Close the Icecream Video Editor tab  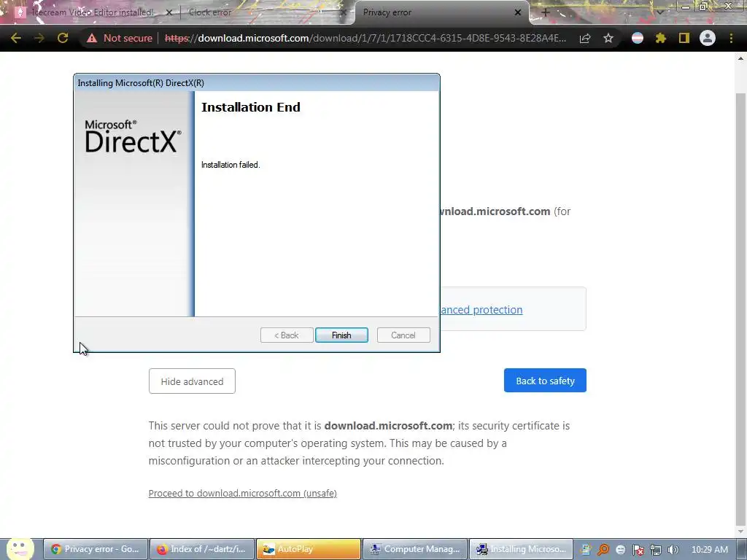coord(169,13)
